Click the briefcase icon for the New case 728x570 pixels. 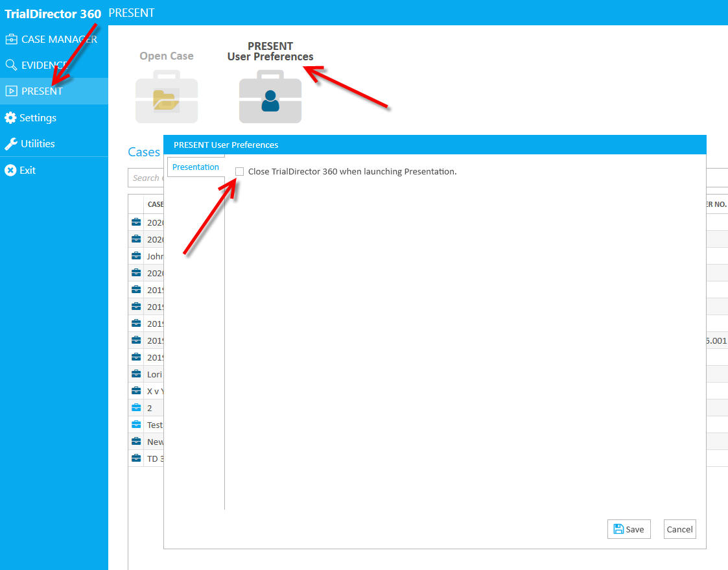pyautogui.click(x=136, y=442)
